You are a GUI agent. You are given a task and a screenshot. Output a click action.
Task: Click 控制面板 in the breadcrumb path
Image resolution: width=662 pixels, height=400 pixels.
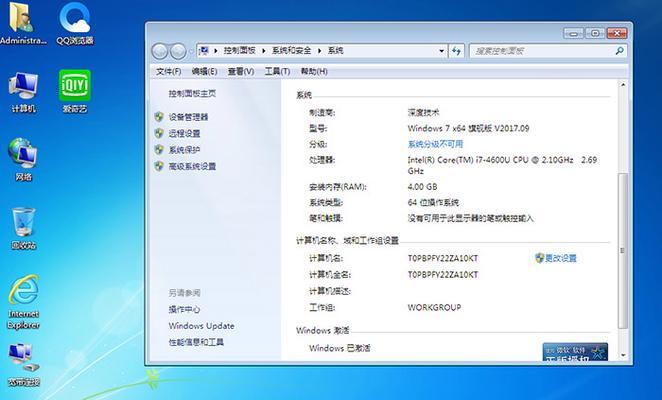pyautogui.click(x=239, y=51)
